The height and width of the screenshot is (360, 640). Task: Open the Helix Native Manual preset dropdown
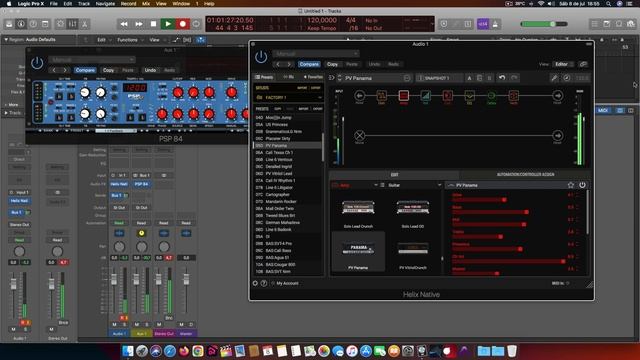point(316,53)
